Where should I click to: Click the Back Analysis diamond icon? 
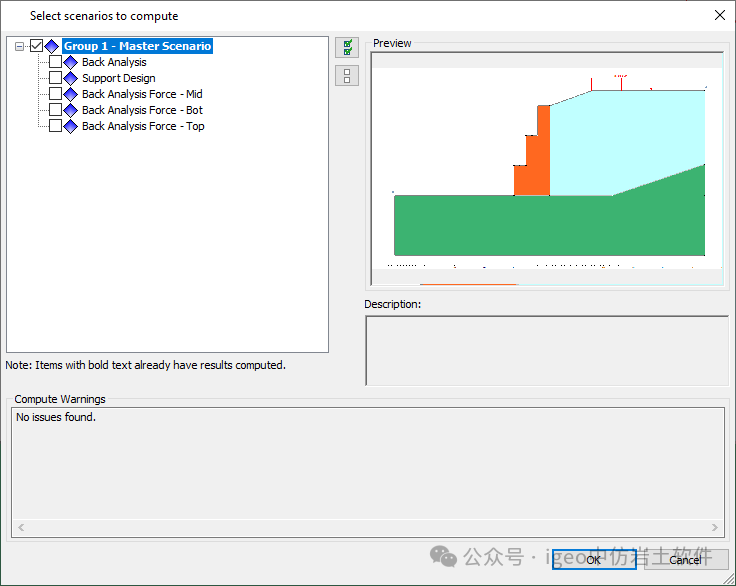pyautogui.click(x=70, y=62)
